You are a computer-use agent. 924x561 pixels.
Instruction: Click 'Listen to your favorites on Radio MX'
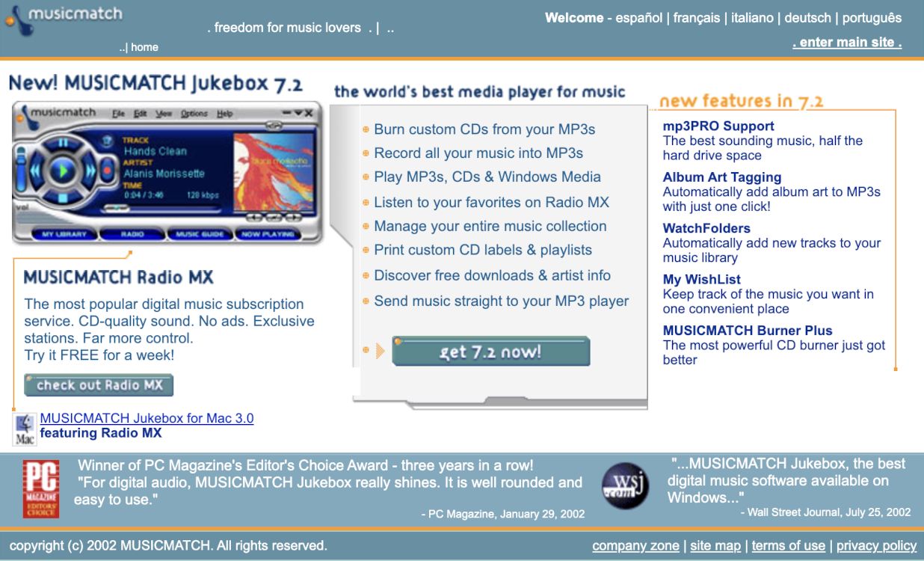[x=491, y=202]
